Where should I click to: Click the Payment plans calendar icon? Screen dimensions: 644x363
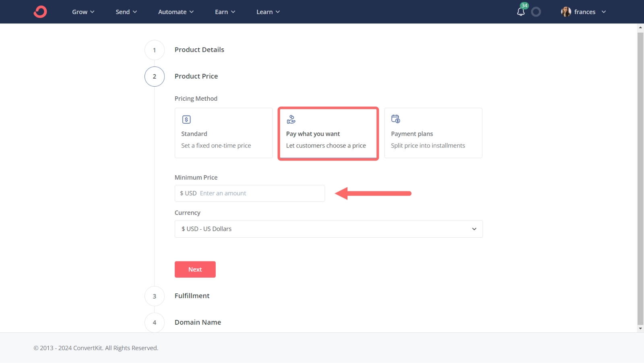point(396,119)
